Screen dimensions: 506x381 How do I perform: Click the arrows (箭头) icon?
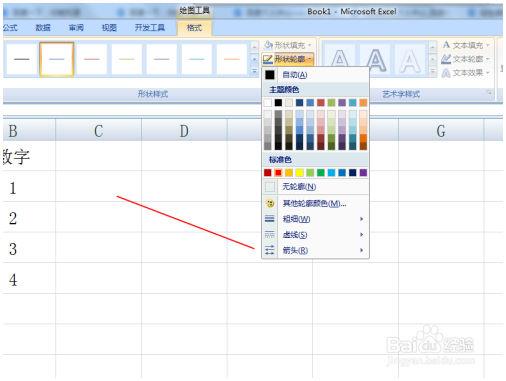tap(270, 250)
